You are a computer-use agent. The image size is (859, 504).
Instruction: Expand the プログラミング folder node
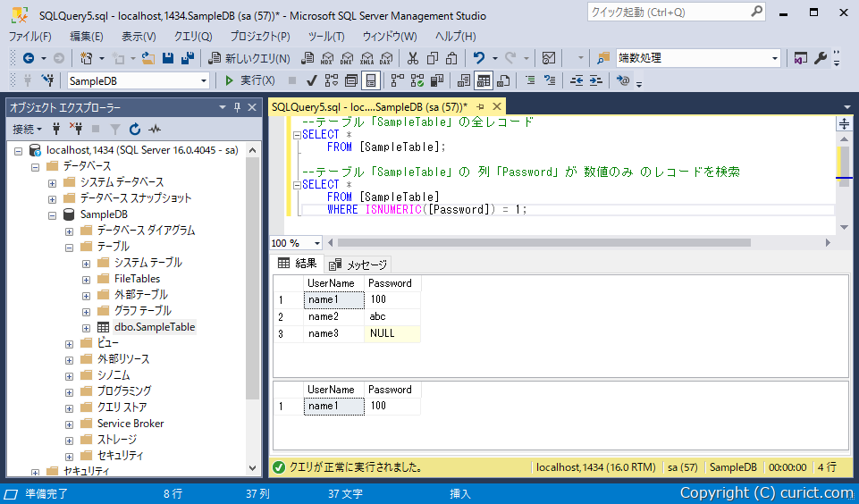(69, 392)
